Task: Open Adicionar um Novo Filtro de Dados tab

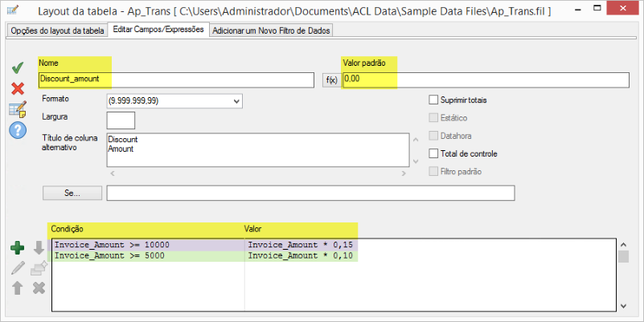Action: [271, 31]
